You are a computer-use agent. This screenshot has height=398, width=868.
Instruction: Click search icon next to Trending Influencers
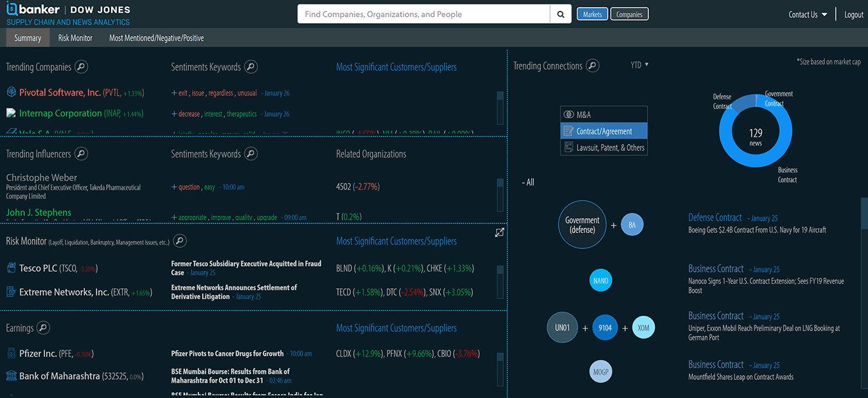(x=81, y=154)
